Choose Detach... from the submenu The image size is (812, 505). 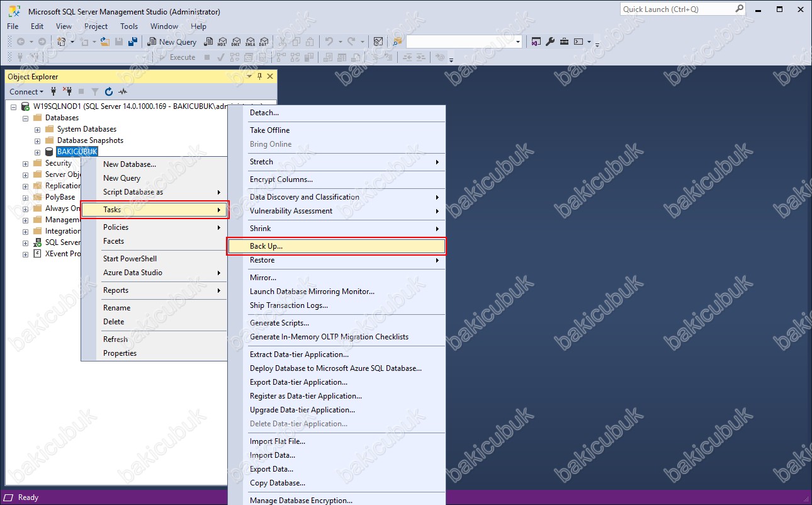(336, 113)
